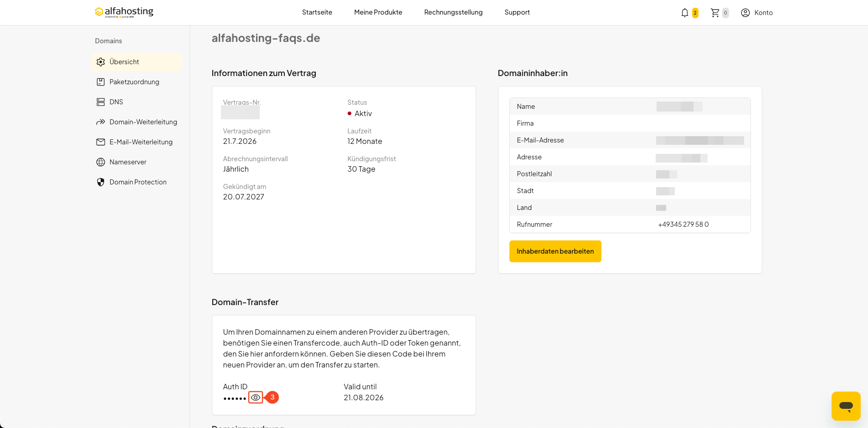Image resolution: width=868 pixels, height=428 pixels.
Task: Open Meine Produkte menu
Action: point(378,12)
